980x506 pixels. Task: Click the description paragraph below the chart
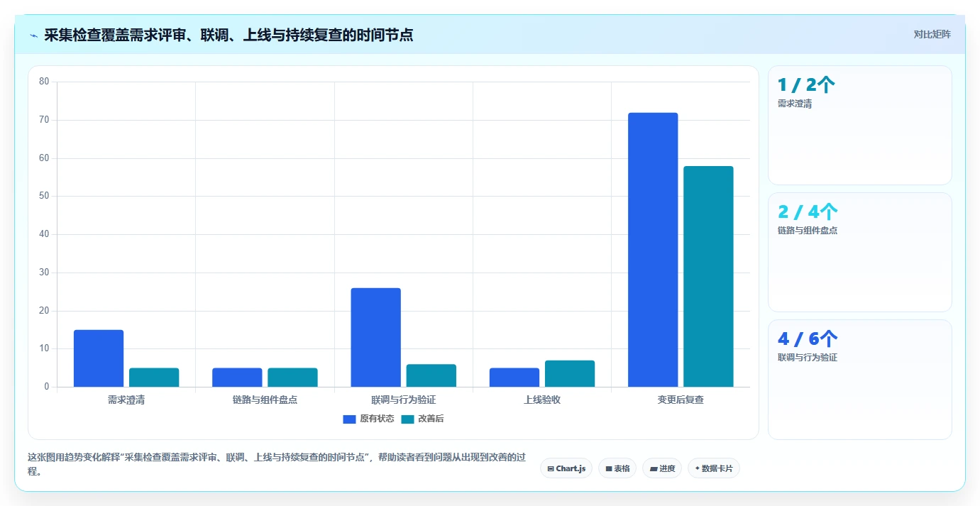[277, 464]
